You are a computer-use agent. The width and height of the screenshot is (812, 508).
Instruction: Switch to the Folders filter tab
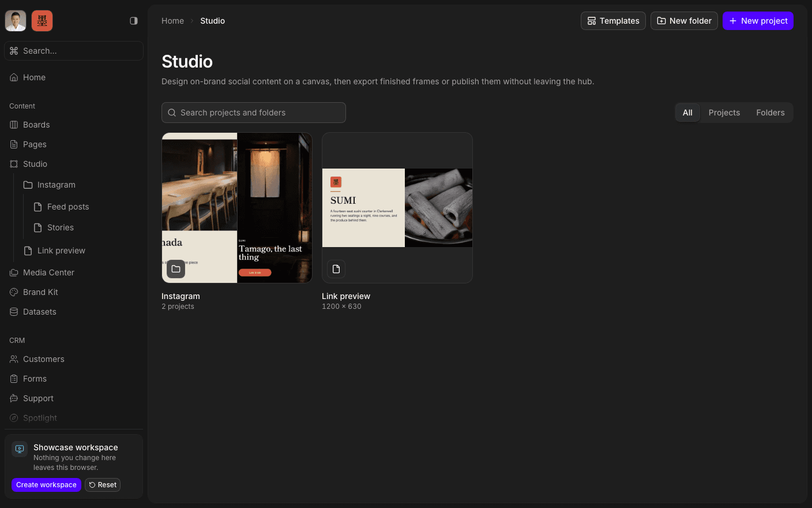770,113
